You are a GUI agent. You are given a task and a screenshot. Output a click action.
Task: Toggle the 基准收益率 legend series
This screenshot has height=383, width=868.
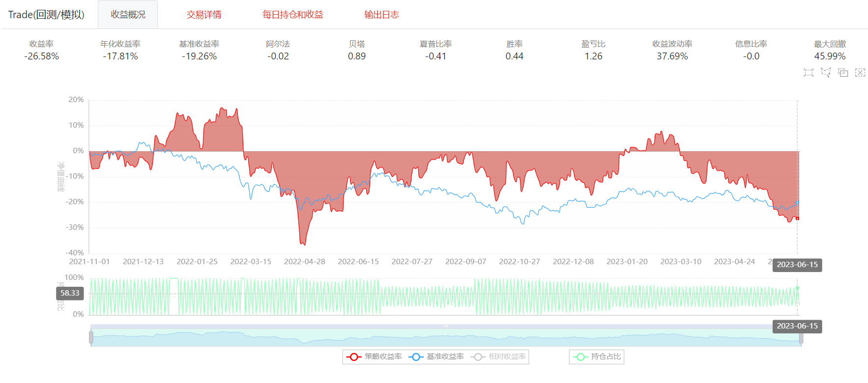click(x=436, y=356)
